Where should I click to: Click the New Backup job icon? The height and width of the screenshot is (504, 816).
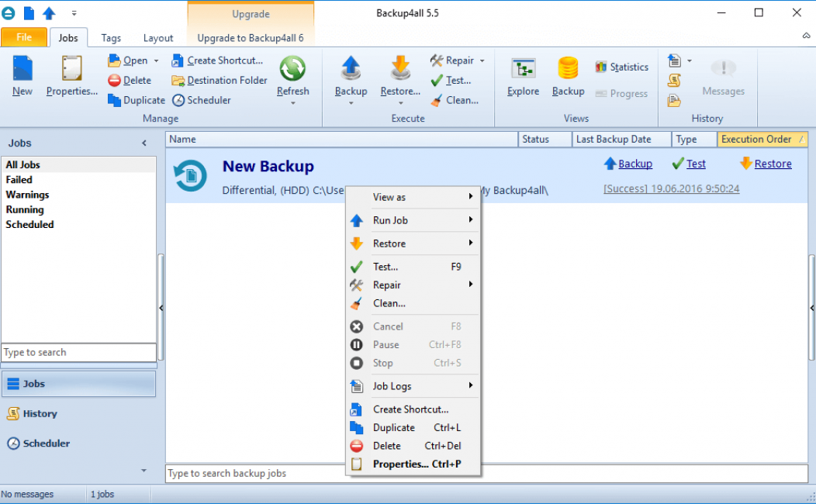(x=190, y=176)
